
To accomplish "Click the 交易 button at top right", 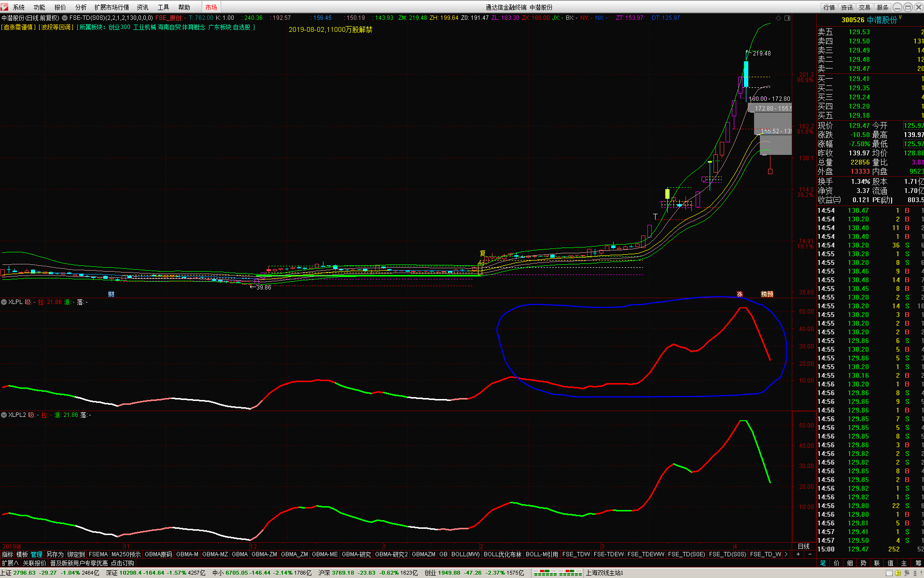I will [865, 7].
